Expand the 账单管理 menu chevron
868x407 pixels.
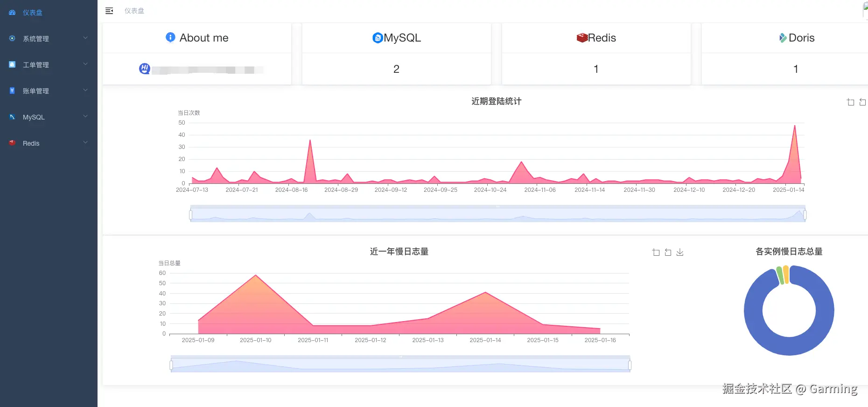coord(85,90)
